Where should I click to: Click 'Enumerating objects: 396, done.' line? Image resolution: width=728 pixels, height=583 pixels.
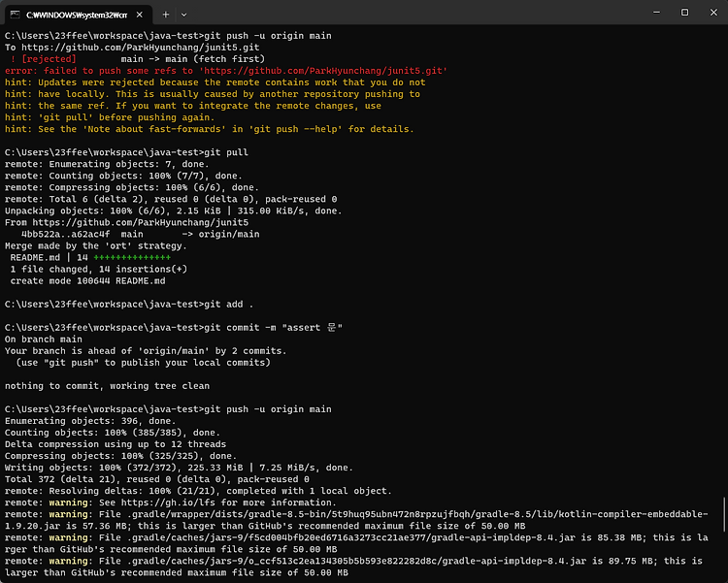pyautogui.click(x=90, y=421)
